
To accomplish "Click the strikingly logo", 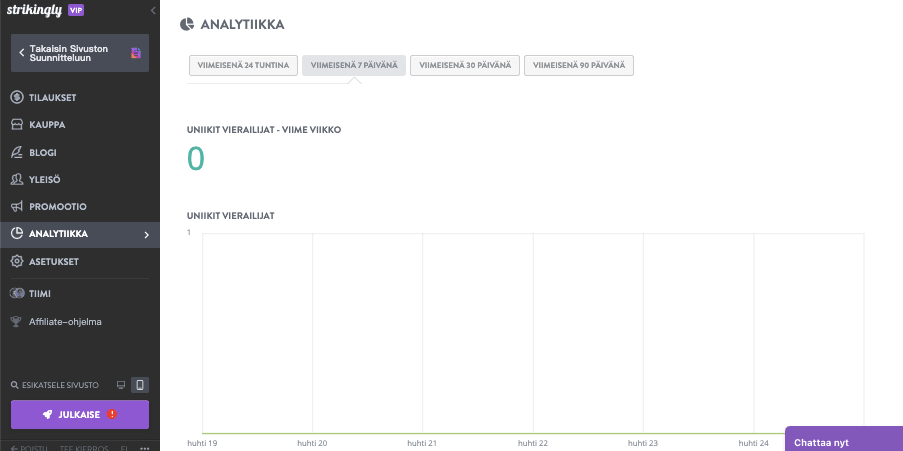I will [x=34, y=10].
